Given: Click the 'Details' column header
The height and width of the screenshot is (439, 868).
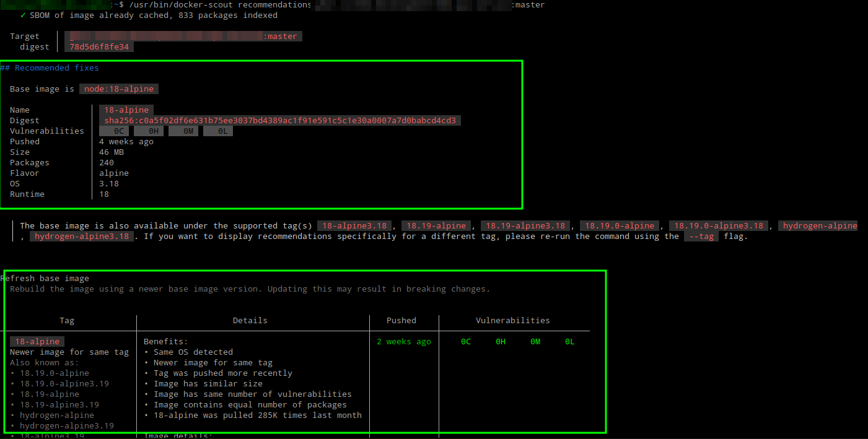Looking at the screenshot, I should 250,321.
